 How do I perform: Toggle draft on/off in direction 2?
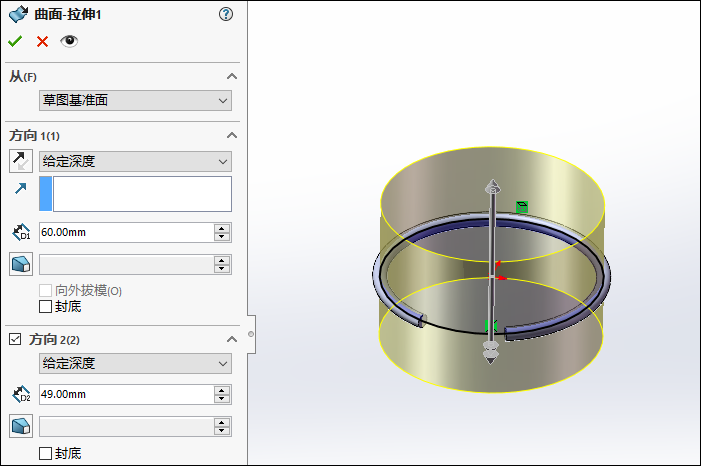pyautogui.click(x=21, y=426)
